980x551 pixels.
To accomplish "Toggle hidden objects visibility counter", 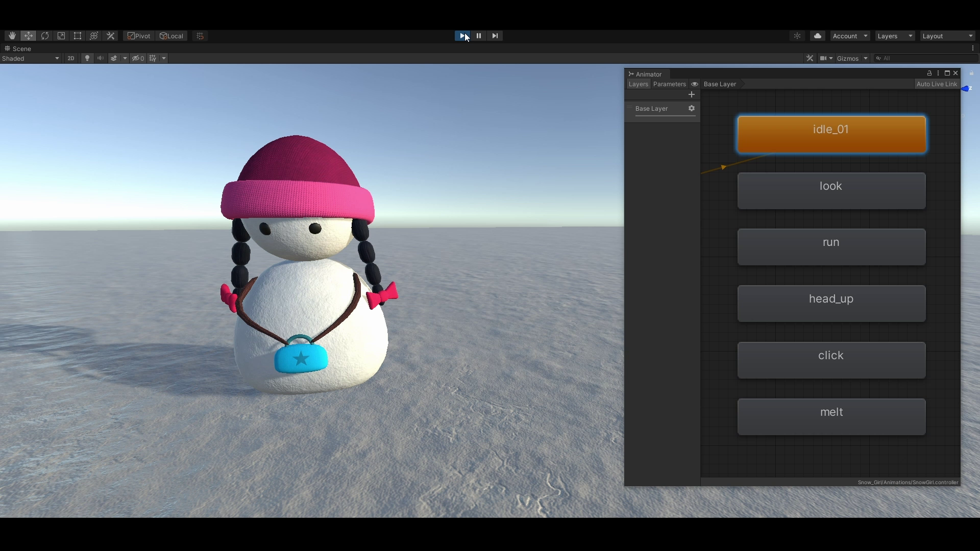I will [x=138, y=58].
